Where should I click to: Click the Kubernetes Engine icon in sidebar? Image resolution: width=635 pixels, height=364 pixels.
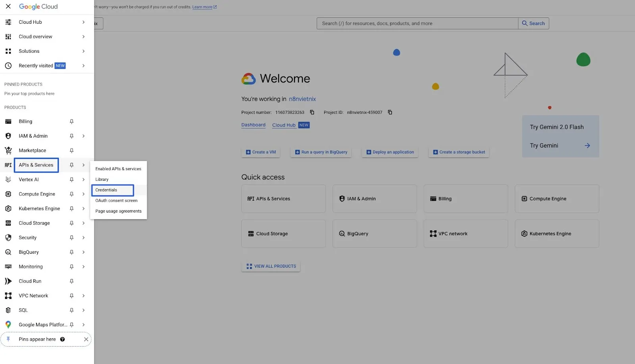click(8, 209)
